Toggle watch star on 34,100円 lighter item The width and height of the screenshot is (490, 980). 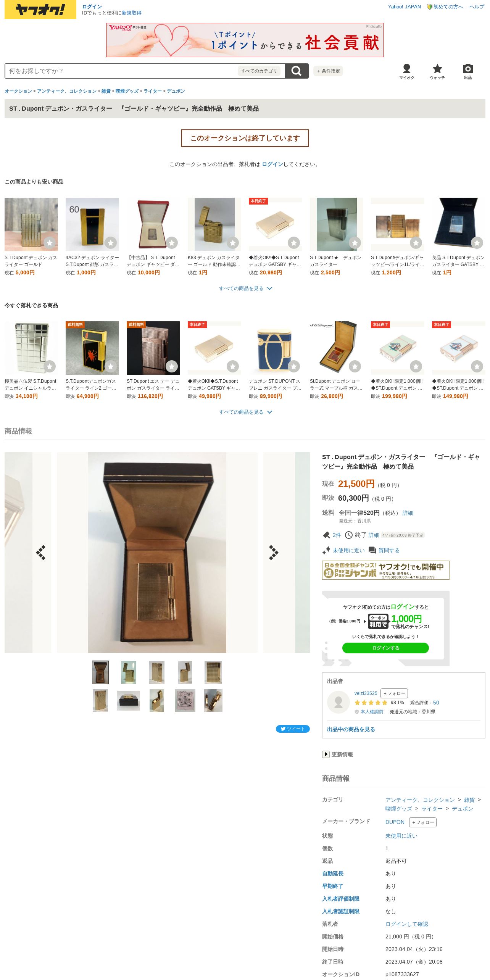click(x=50, y=366)
